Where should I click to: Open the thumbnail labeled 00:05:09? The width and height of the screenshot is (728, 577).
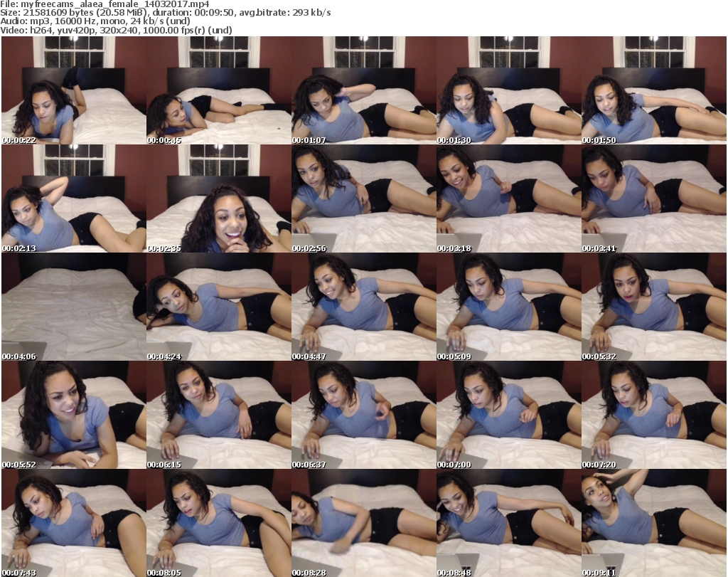(508, 307)
